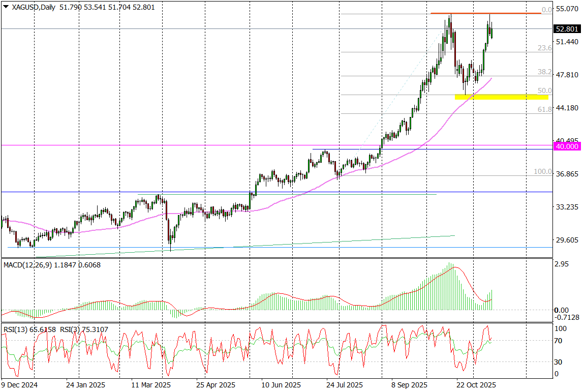Click the 55.070 price scale label
This screenshot has width=585, height=392.
(x=566, y=9)
